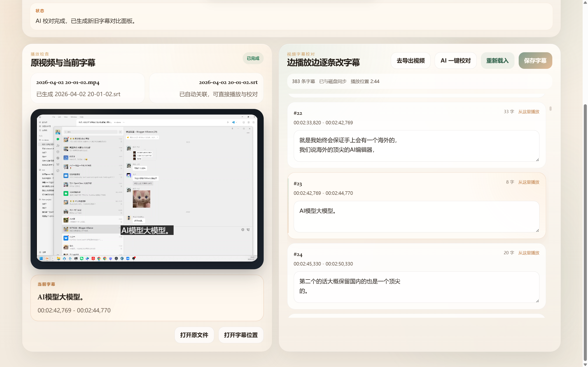The height and width of the screenshot is (367, 588).
Task: Click the Windows Start button
Action: (x=41, y=259)
